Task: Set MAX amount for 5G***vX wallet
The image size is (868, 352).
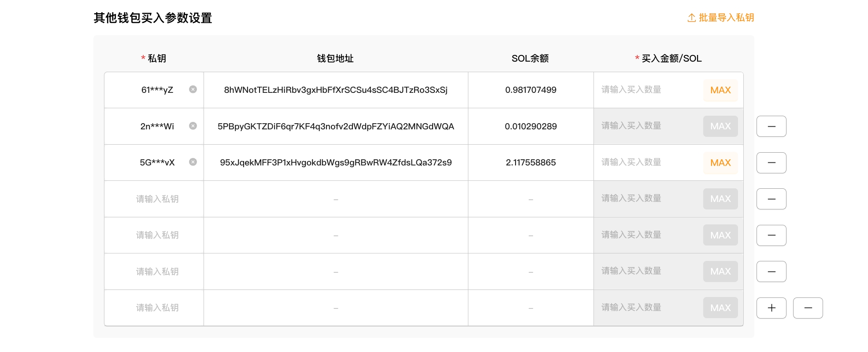Action: (x=720, y=163)
